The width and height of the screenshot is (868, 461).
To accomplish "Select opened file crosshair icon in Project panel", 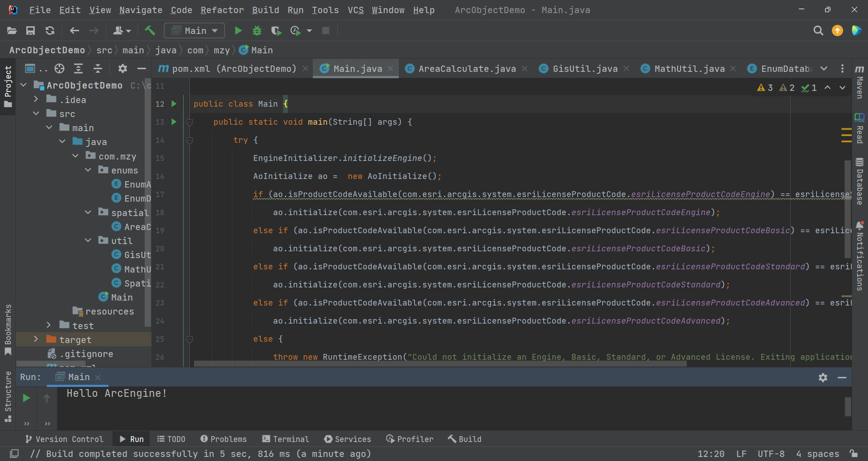I will 60,69.
